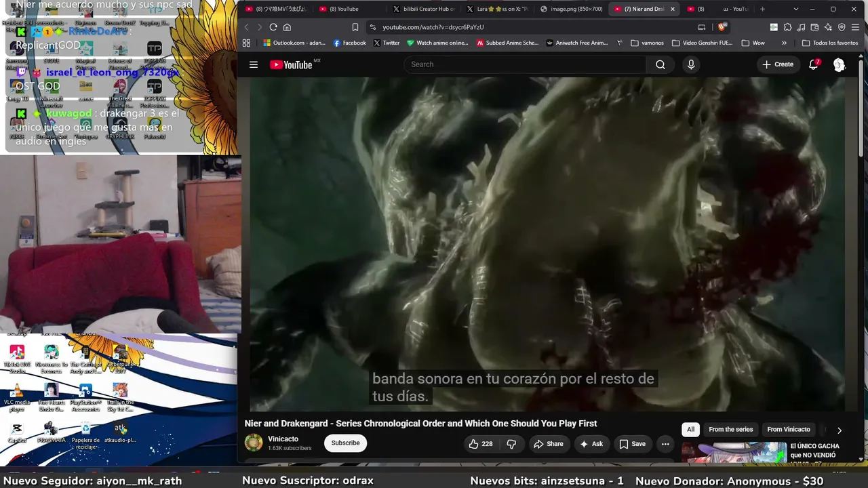Open the Brave Shields icon
This screenshot has height=488, width=868.
[722, 27]
